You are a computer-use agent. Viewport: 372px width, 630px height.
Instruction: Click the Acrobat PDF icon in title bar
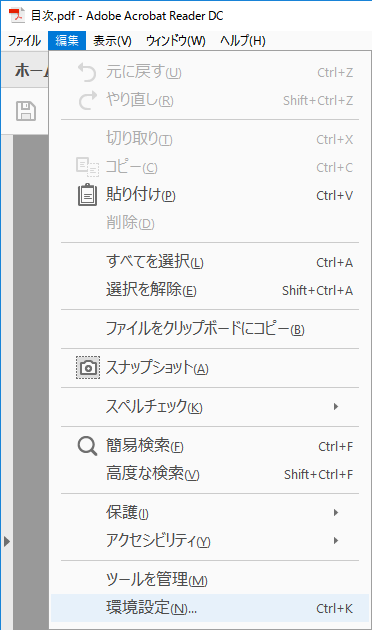pyautogui.click(x=17, y=16)
